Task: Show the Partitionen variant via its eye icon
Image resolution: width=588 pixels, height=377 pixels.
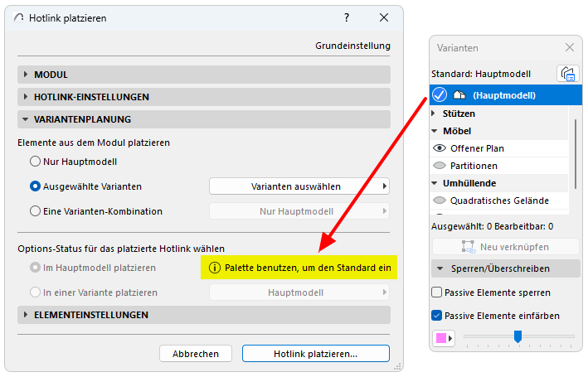Action: (x=440, y=166)
